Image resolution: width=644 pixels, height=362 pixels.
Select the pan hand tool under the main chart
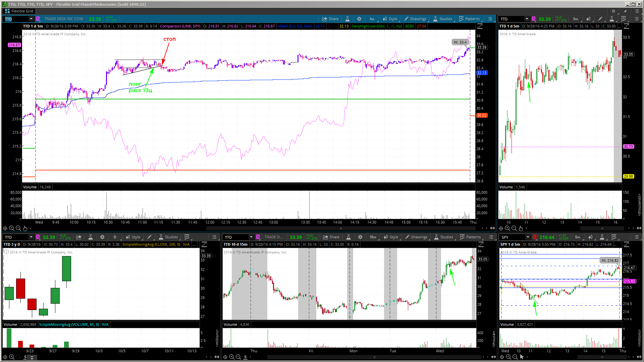25,228
